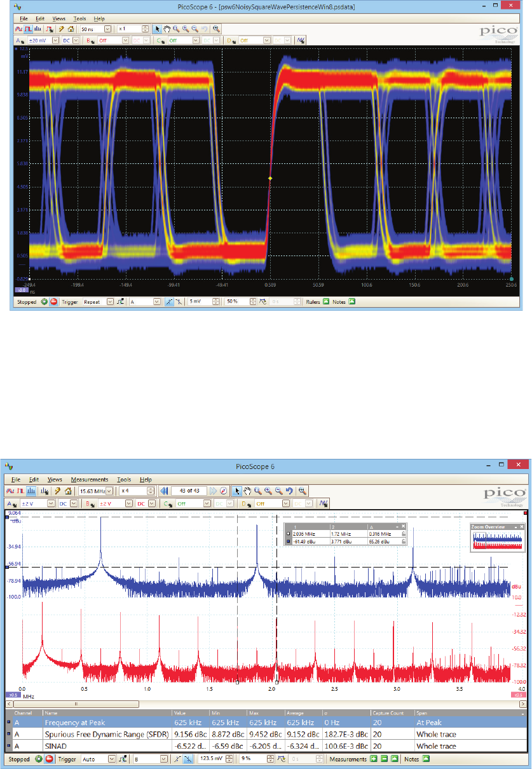Open Tools menu in top persistence window
This screenshot has height=769, width=532.
79,19
